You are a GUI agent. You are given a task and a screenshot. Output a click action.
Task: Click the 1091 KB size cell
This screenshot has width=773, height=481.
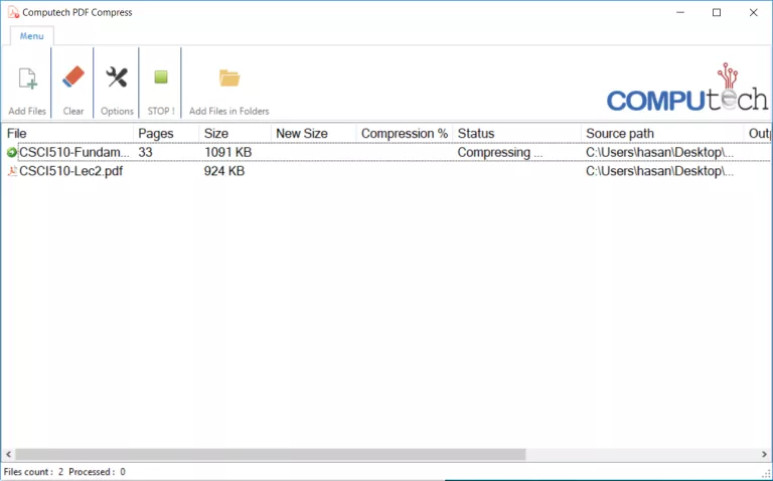228,152
